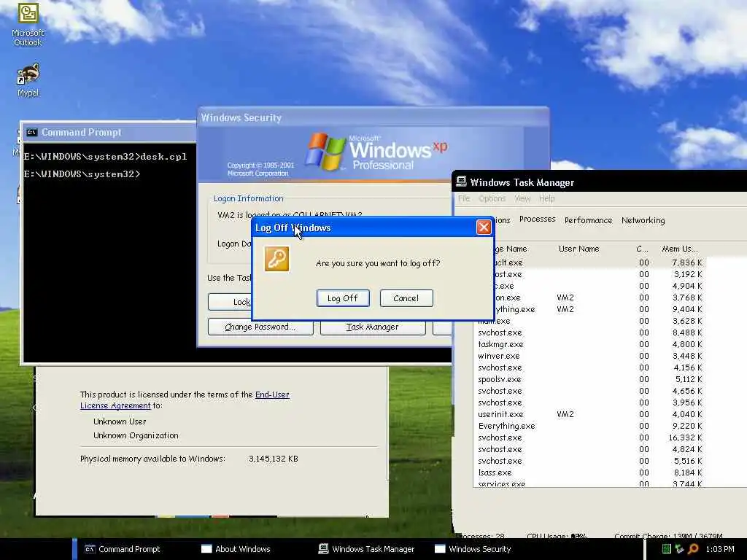Open the orange Everything search tray icon
This screenshot has height=560, width=747.
pyautogui.click(x=693, y=549)
